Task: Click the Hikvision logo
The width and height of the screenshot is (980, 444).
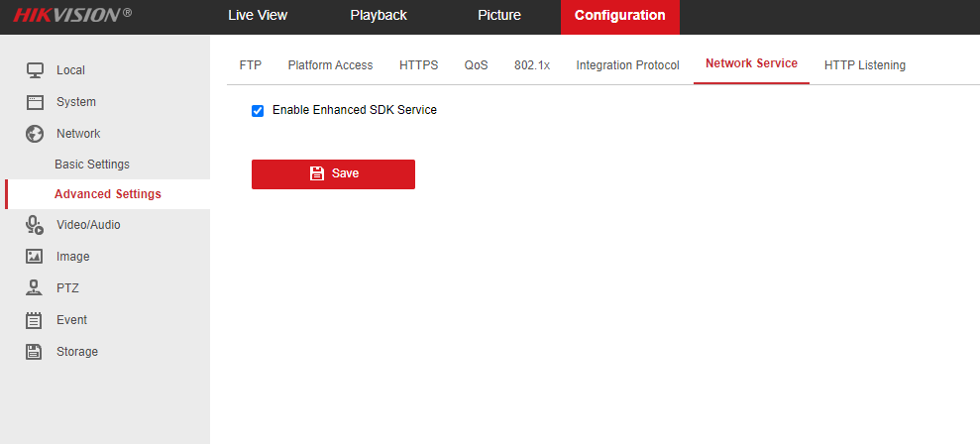Action: point(71,16)
